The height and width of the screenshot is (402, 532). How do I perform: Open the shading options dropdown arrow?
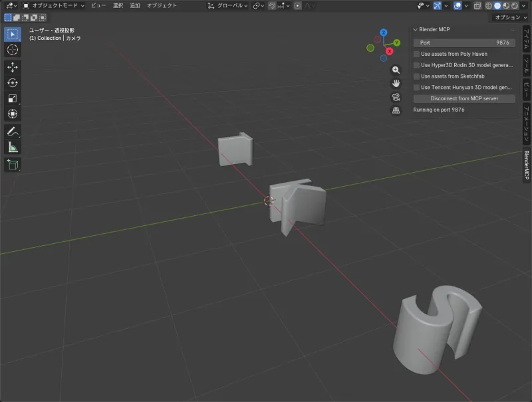(x=523, y=6)
